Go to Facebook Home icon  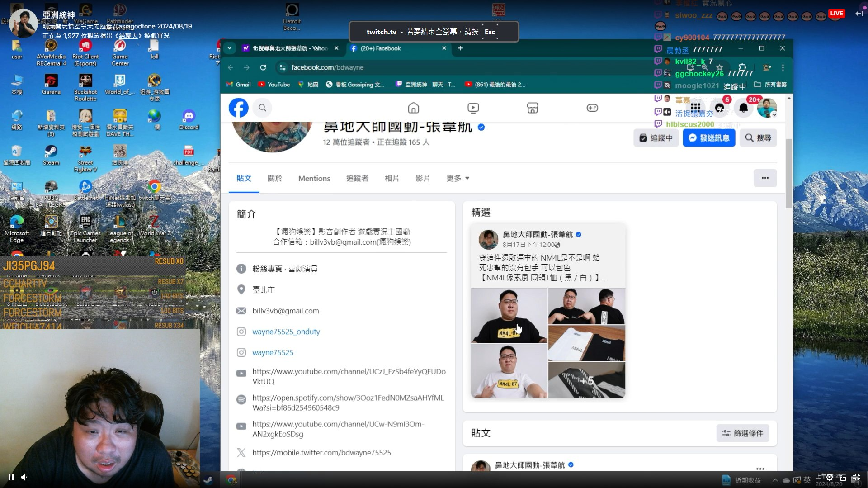point(413,108)
